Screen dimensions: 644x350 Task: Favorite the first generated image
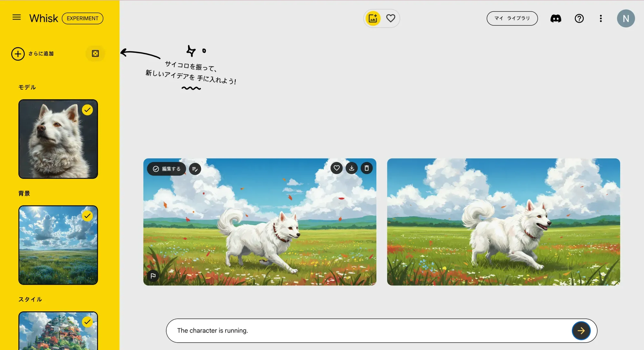[336, 168]
